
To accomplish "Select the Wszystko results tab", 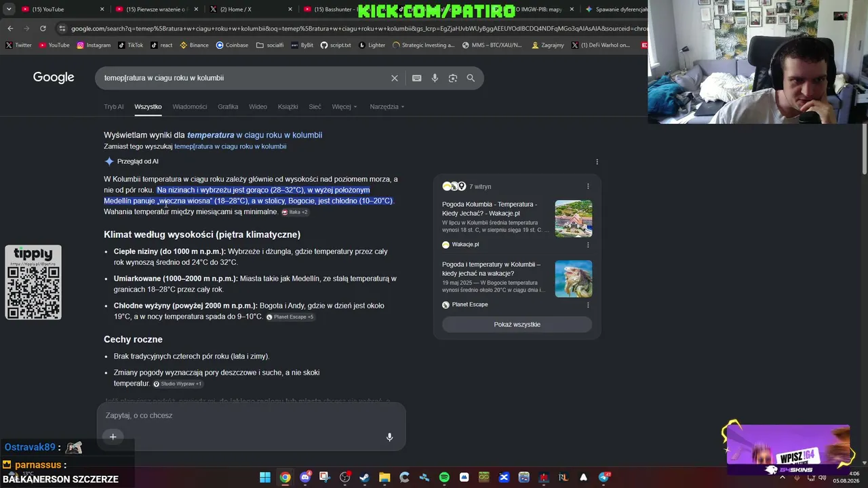I will pos(148,106).
